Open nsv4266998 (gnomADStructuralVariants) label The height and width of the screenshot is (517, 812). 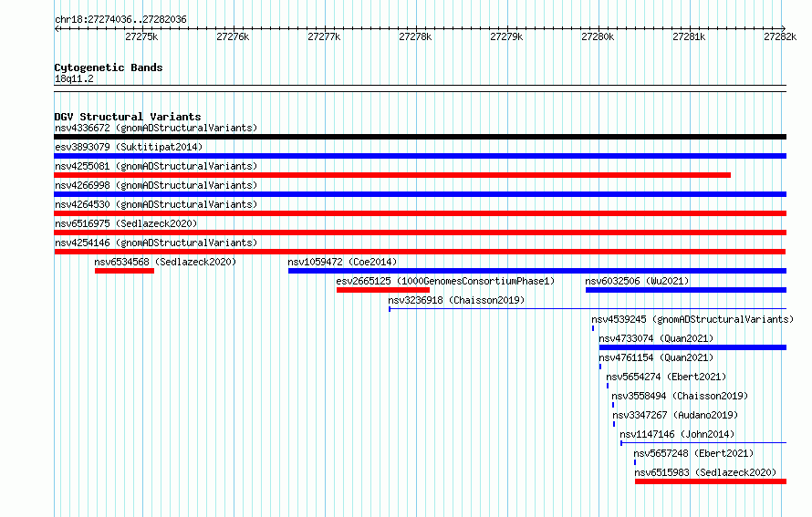(156, 185)
